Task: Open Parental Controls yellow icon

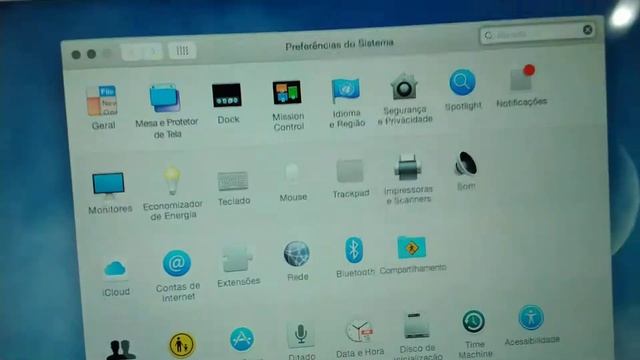Action: pyautogui.click(x=182, y=345)
